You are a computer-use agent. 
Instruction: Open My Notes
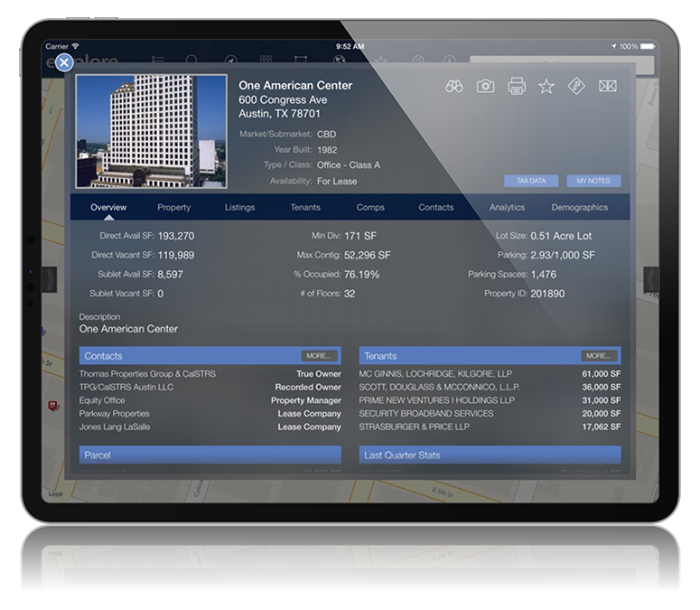593,181
